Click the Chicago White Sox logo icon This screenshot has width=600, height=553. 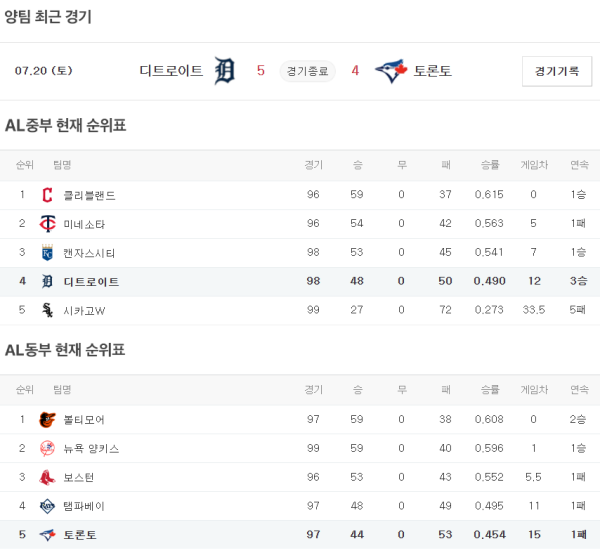coord(47,311)
